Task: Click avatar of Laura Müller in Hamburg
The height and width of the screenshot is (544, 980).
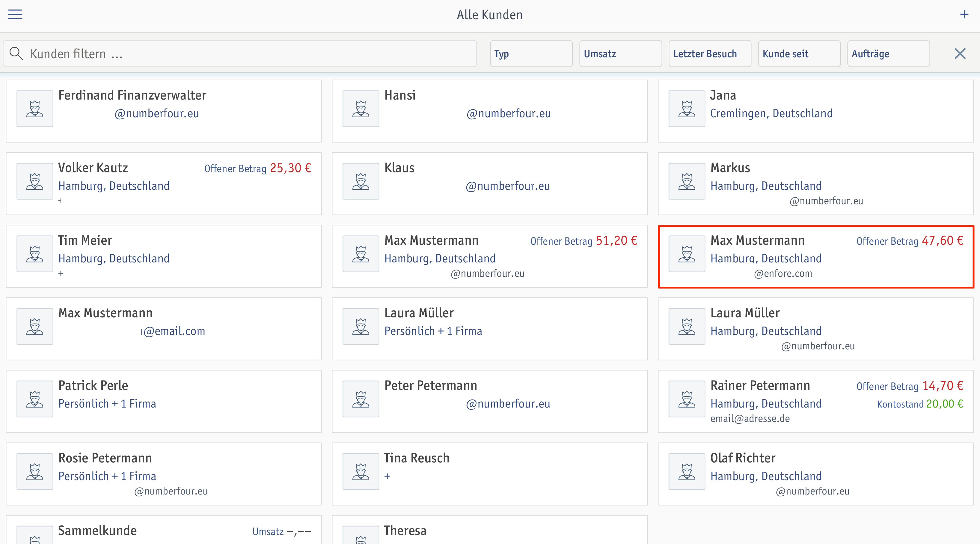Action: click(x=687, y=326)
